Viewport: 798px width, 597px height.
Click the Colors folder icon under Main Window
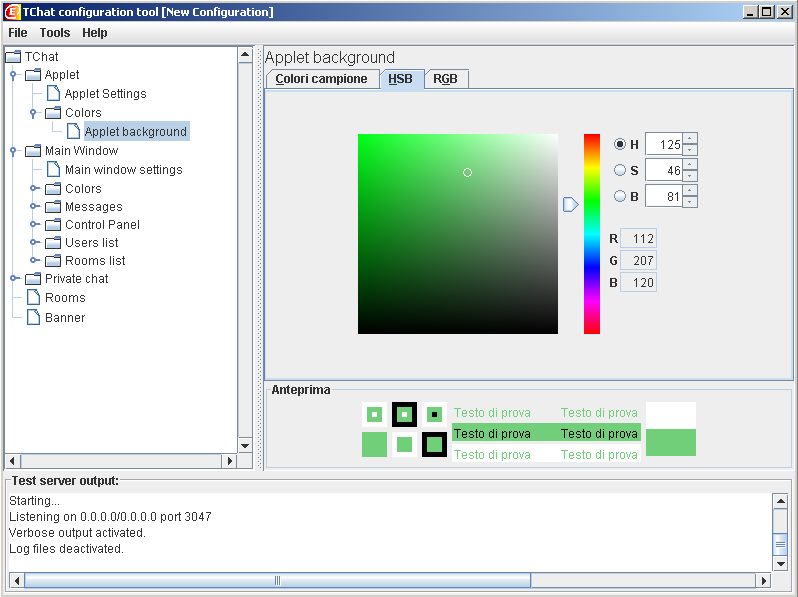pos(53,189)
